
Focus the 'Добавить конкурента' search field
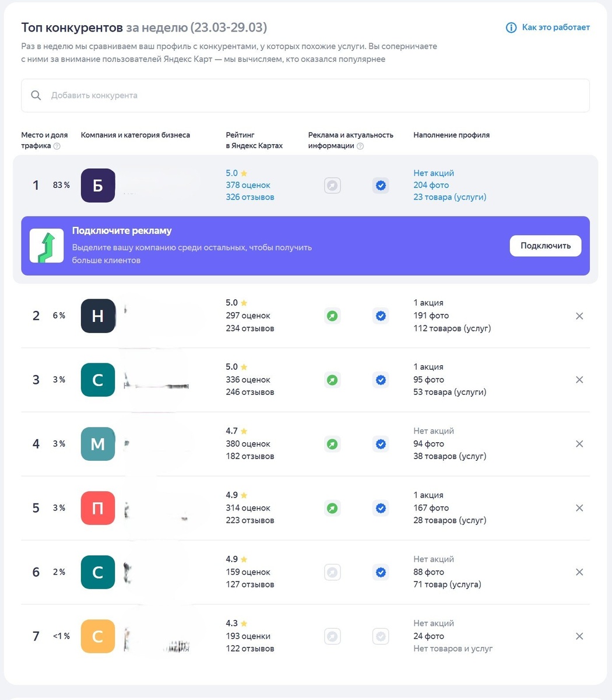(x=305, y=95)
